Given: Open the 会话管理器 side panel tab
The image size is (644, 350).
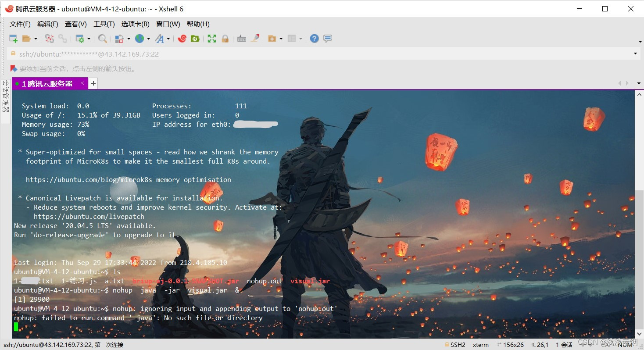Looking at the screenshot, I should click(x=6, y=100).
